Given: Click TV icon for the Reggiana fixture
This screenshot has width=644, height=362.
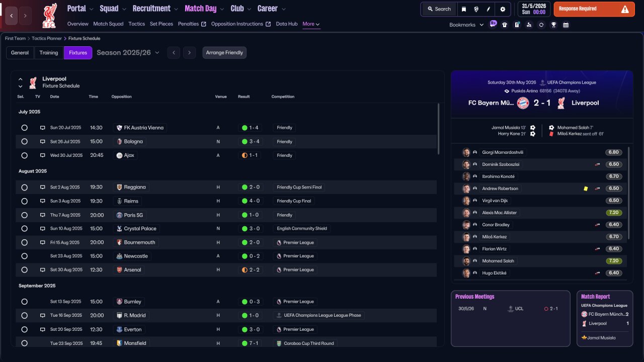Looking at the screenshot, I should (x=43, y=187).
